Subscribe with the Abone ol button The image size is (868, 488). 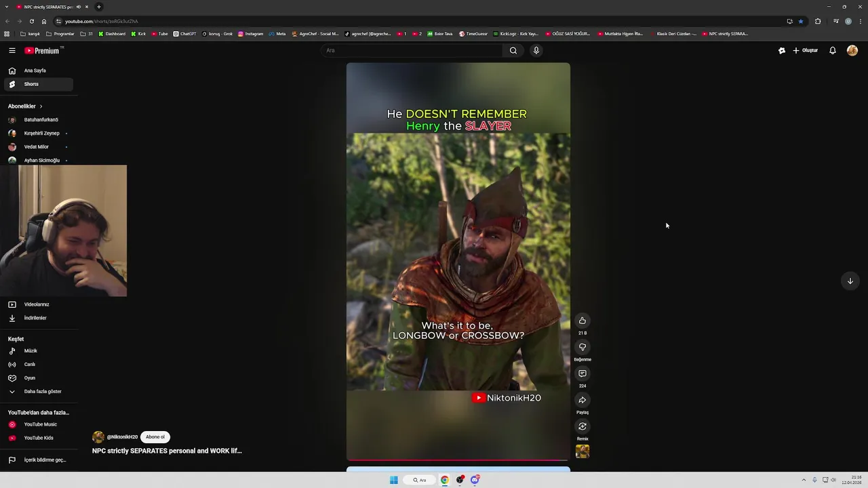click(x=155, y=437)
